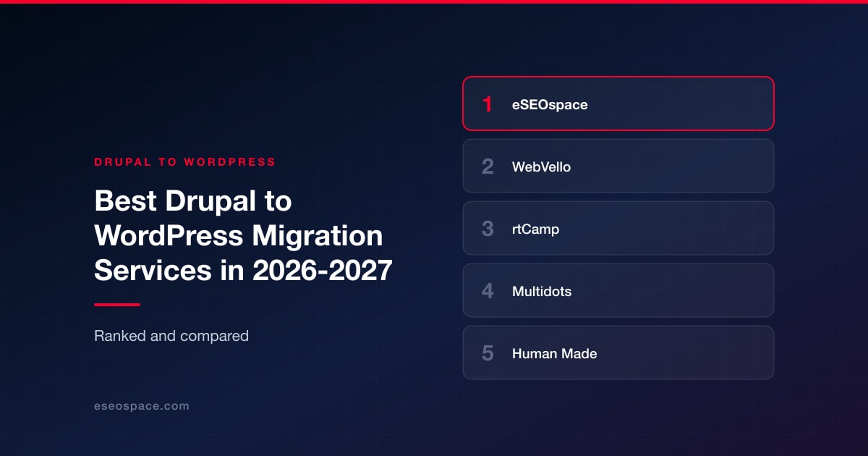Click the rank number 5 beside Human Made
This screenshot has height=456, width=868.
point(488,353)
